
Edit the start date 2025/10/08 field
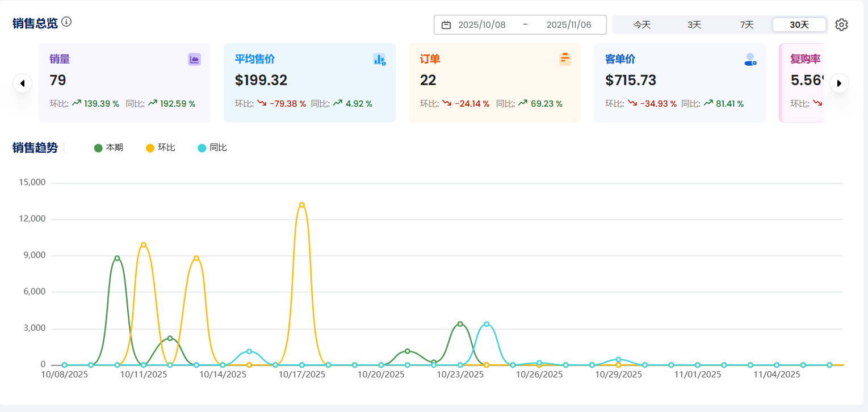[x=481, y=25]
